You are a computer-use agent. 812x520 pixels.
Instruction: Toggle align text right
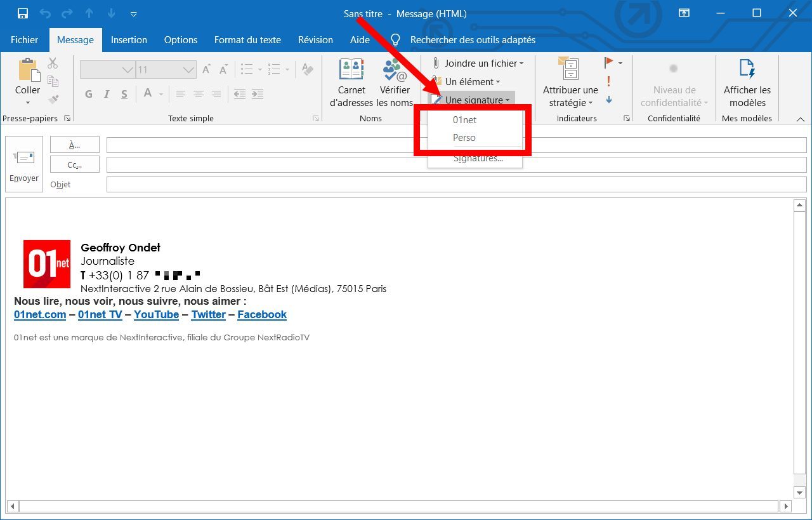(x=216, y=94)
